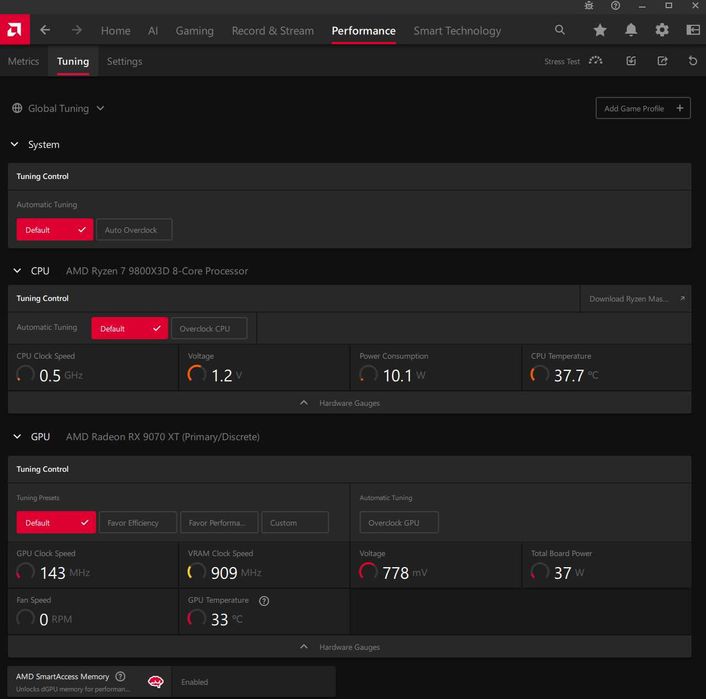
Task: Collapse GPU Hardware Gauges
Action: coord(349,647)
